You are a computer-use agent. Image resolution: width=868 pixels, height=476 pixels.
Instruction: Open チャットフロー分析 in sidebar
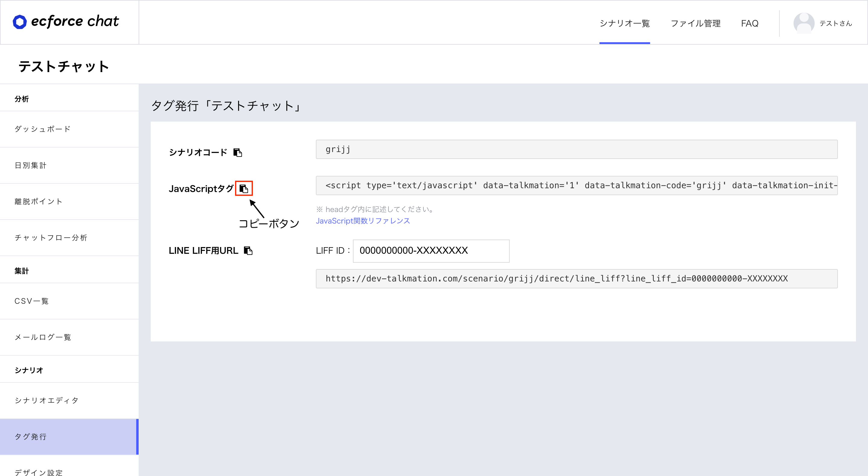point(69,238)
